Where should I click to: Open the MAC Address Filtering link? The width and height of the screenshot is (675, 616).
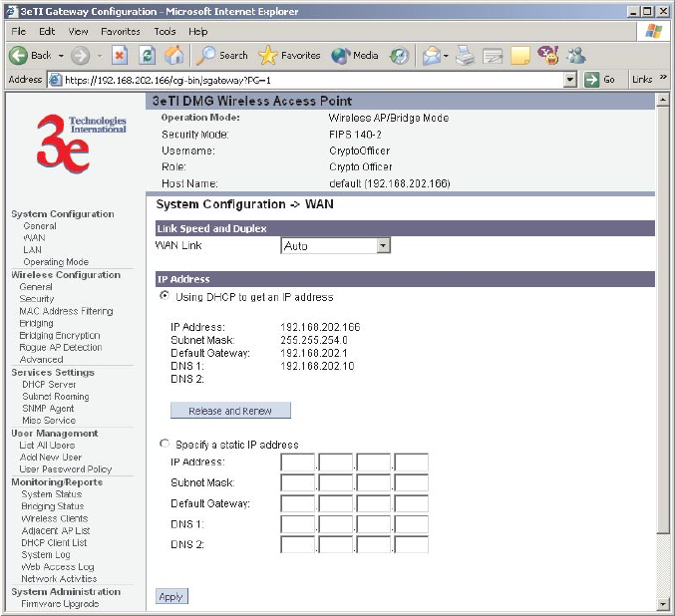pos(66,311)
